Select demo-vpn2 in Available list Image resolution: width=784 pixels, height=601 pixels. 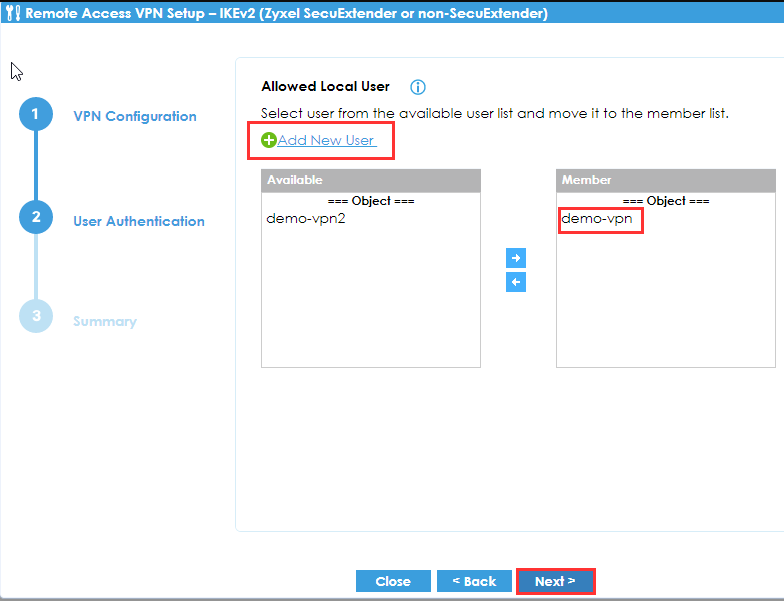coord(306,219)
